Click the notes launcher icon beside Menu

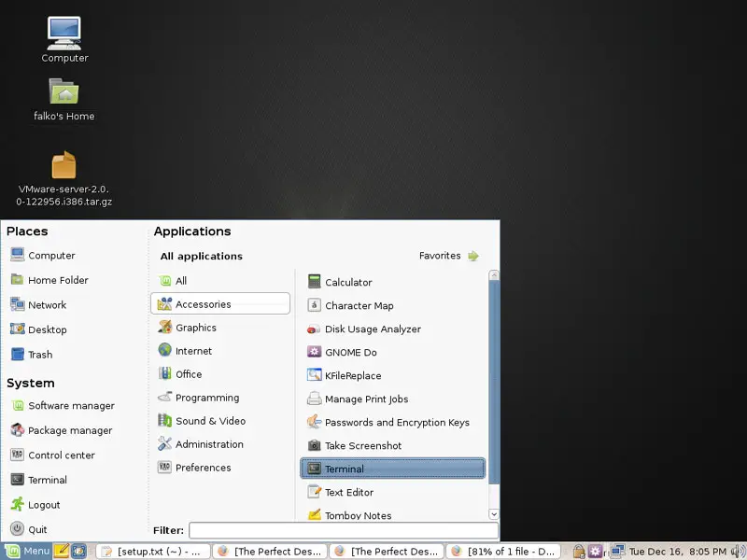coord(62,551)
